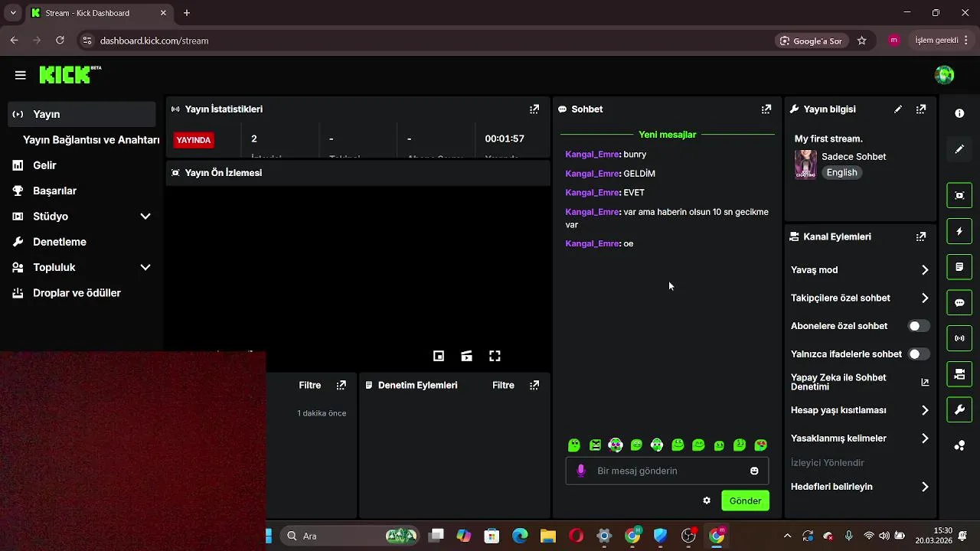980x551 pixels.
Task: Insert the first green blob emote
Action: point(574,445)
